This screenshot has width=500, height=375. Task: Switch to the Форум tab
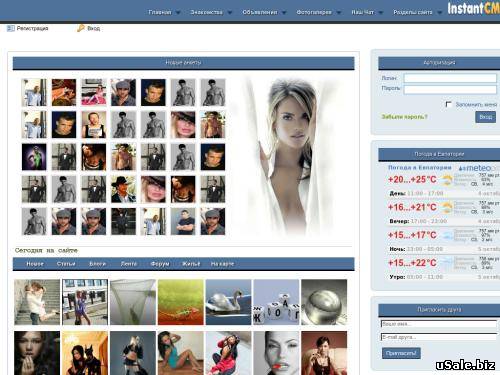[x=160, y=264]
